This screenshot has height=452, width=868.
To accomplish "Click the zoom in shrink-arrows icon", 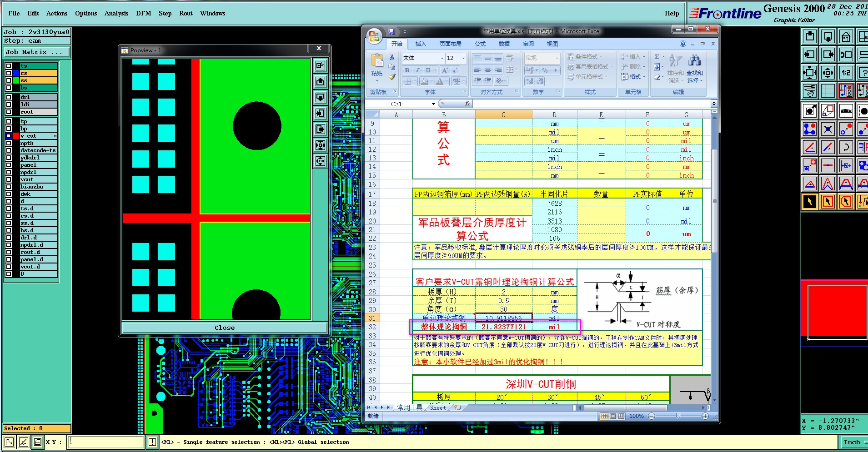I will tap(828, 73).
